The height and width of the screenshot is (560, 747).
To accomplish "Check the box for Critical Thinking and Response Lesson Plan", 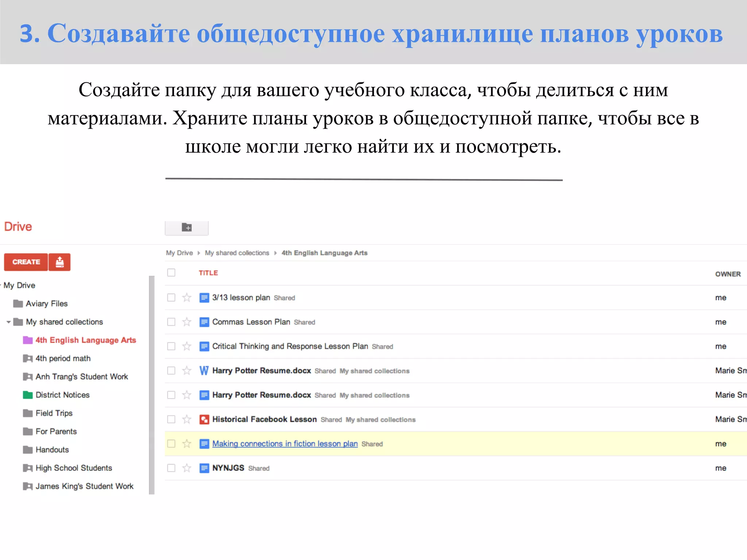I will (171, 346).
